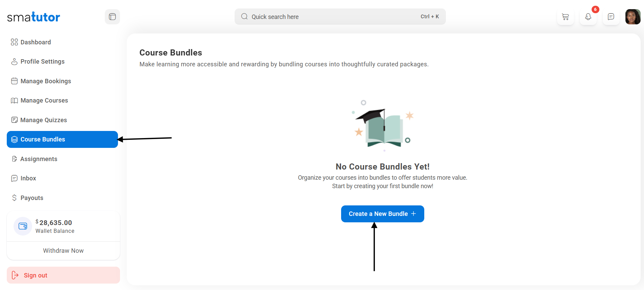This screenshot has width=644, height=290.
Task: Click the smatutor logo
Action: (33, 17)
